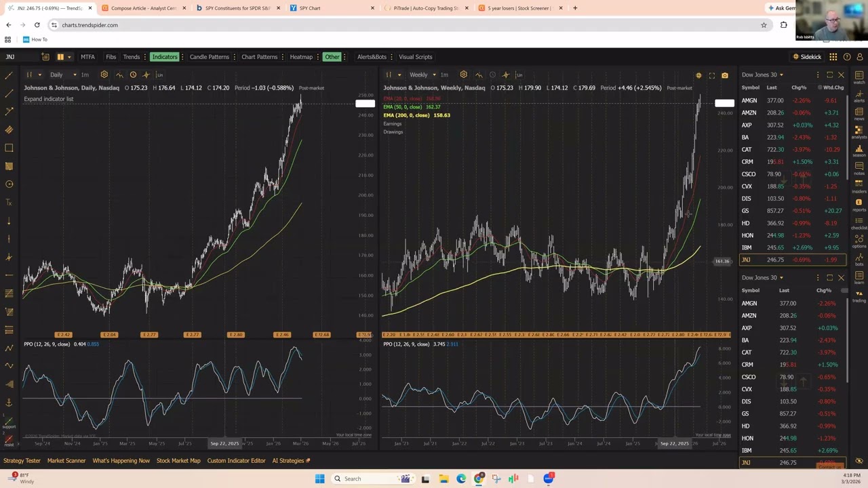Select IBM row in upper watchlist

(792, 247)
